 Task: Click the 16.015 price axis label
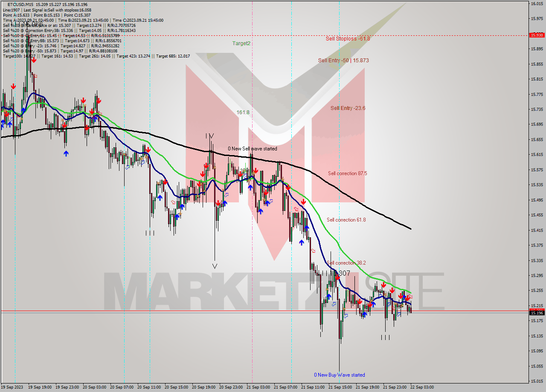click(536, 3)
